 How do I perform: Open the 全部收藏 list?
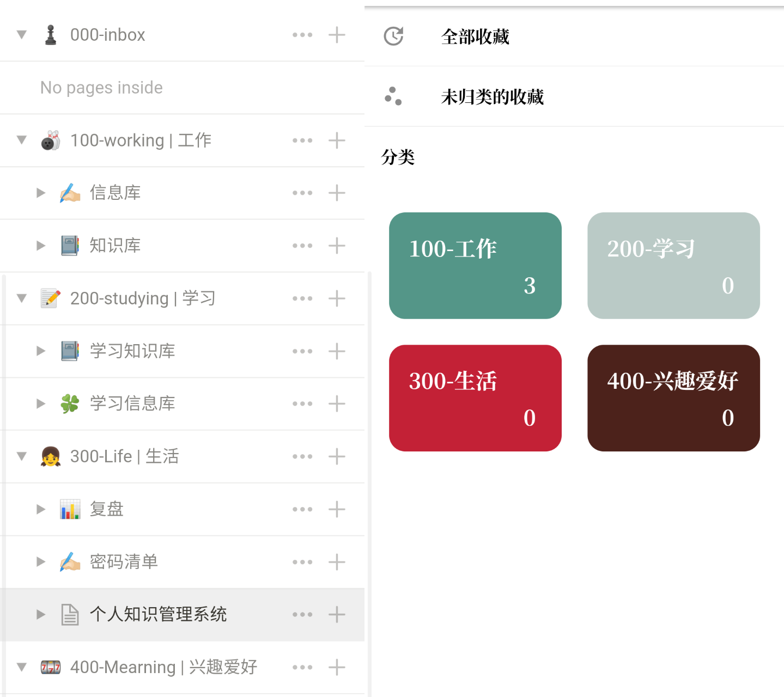[574, 36]
